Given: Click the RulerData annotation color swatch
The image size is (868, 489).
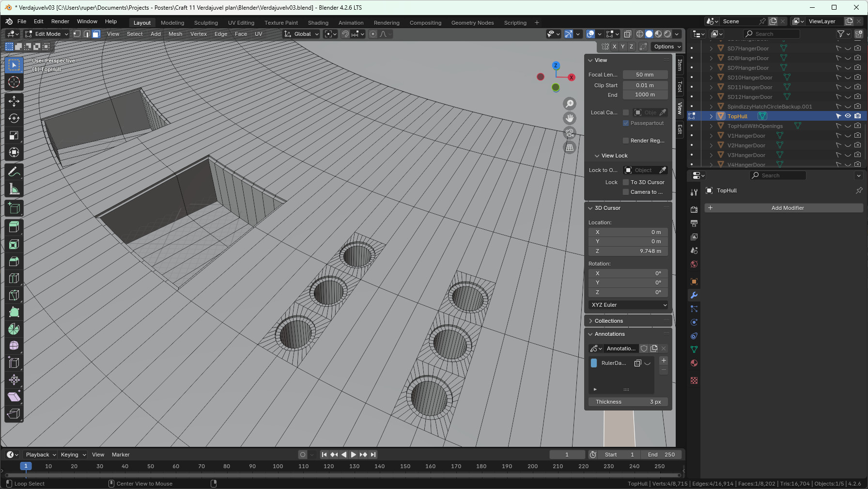Looking at the screenshot, I should pos(594,363).
